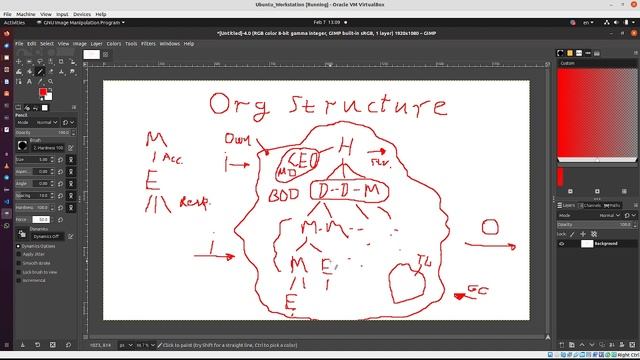Screen dimensions: 640x360
Task: Open VirtualBox Devices menu
Action: (x=82, y=14)
